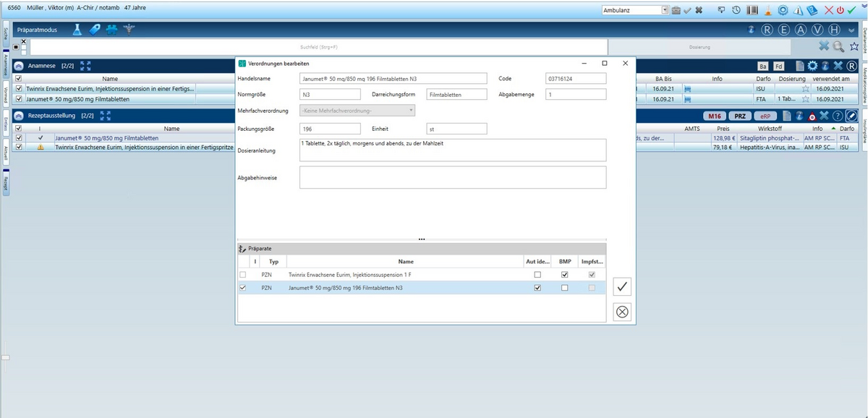This screenshot has height=418, width=868.
Task: Click the M16 button
Action: pos(715,116)
